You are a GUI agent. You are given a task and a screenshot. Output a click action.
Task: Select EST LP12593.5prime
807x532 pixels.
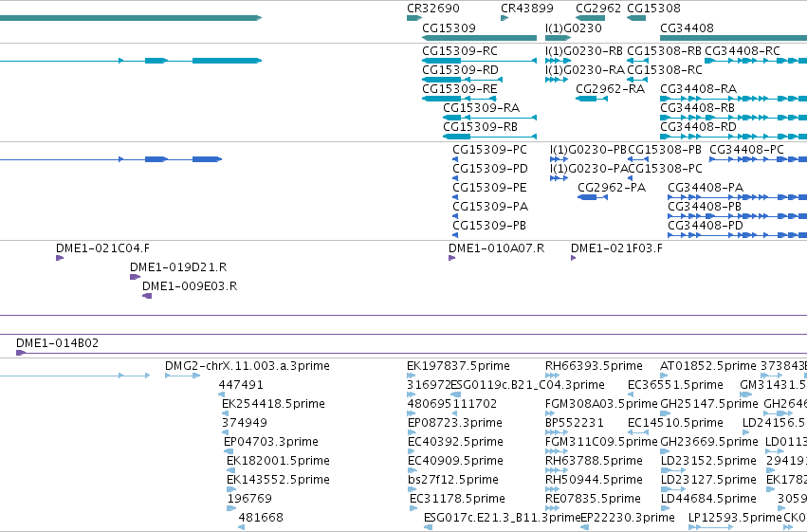pos(711,527)
